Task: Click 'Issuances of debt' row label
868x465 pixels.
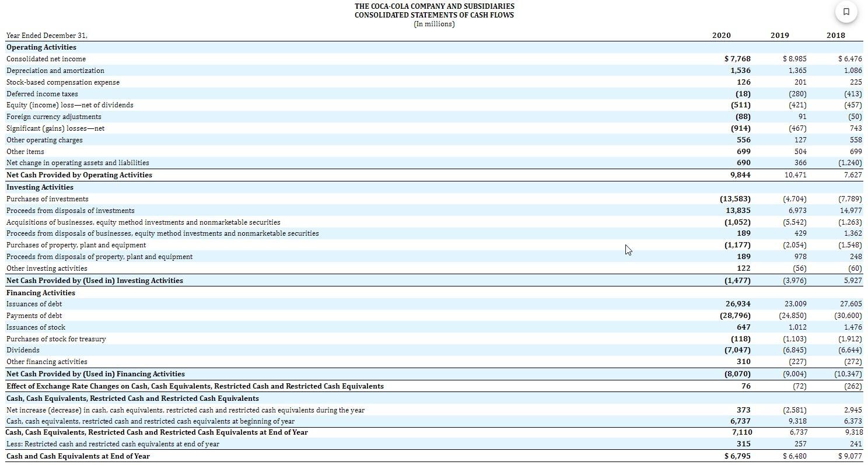Action: pos(34,304)
